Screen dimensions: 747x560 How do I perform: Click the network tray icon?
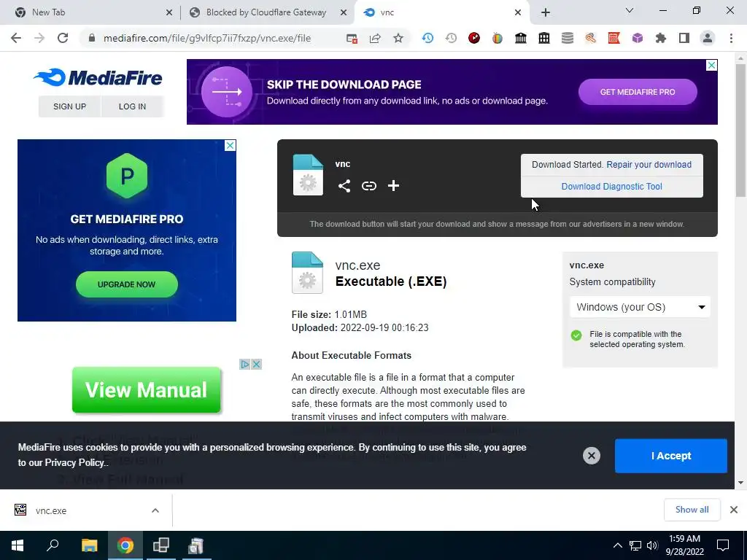click(x=635, y=545)
